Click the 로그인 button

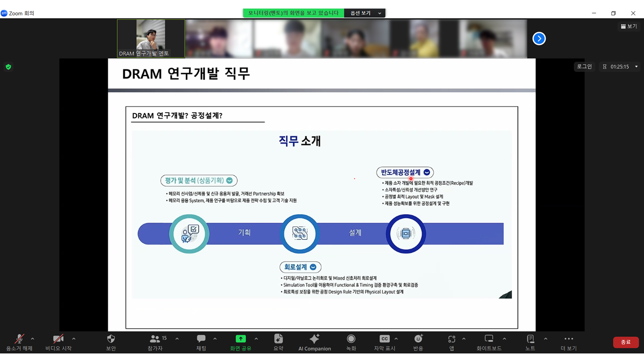pyautogui.click(x=584, y=66)
